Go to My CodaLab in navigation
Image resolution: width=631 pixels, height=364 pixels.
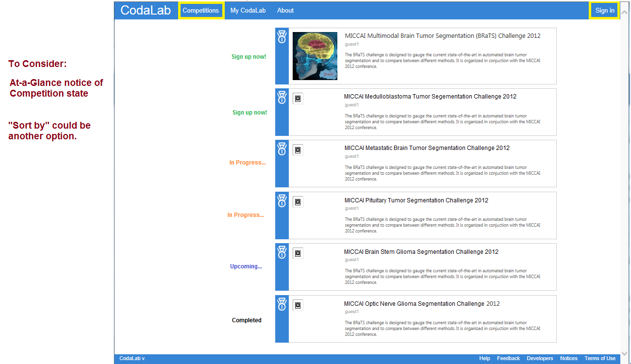click(248, 11)
